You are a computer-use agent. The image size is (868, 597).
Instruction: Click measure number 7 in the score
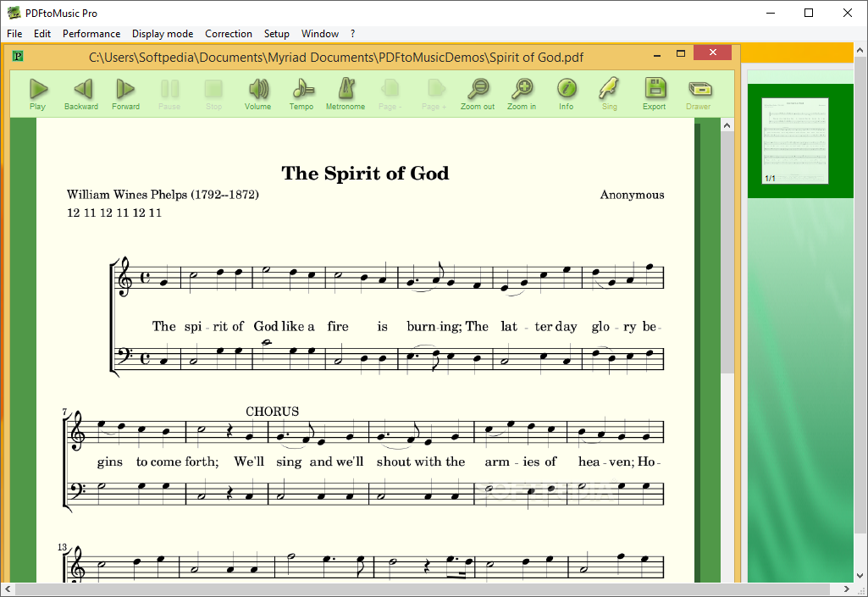tap(64, 412)
